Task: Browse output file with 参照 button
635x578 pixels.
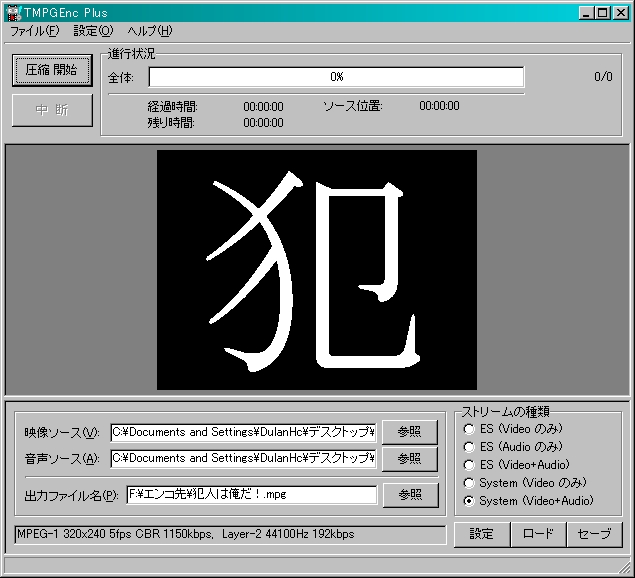Action: click(411, 495)
